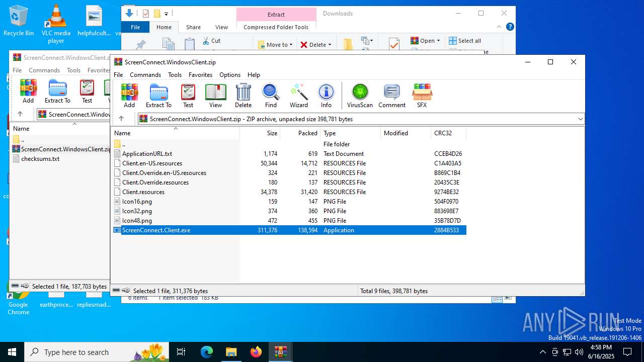This screenshot has height=362, width=644.
Task: Click Extract To in front WinRAR window
Action: click(x=158, y=96)
